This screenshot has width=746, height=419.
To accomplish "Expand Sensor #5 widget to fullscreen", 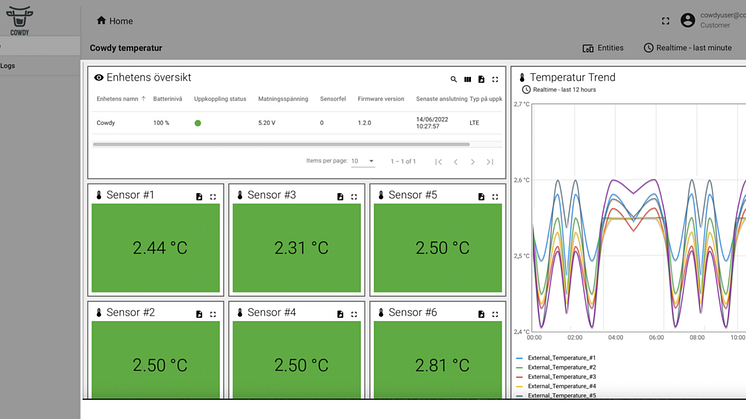I will pos(495,197).
